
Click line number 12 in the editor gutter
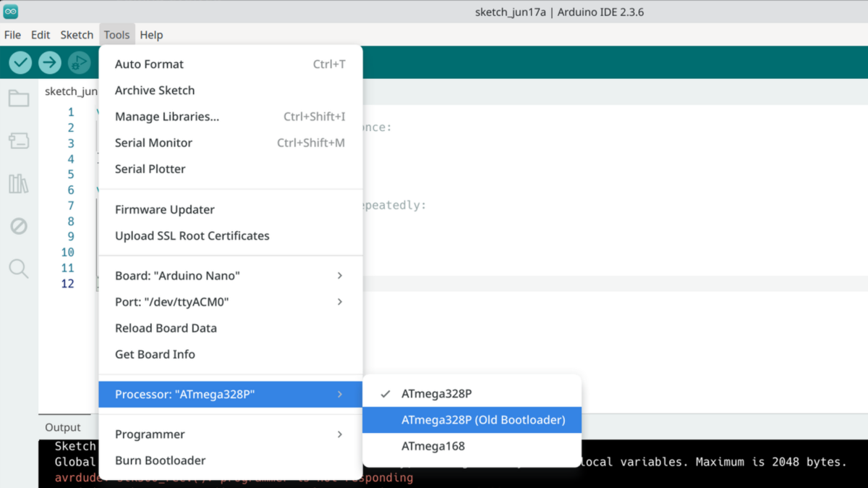coord(67,284)
